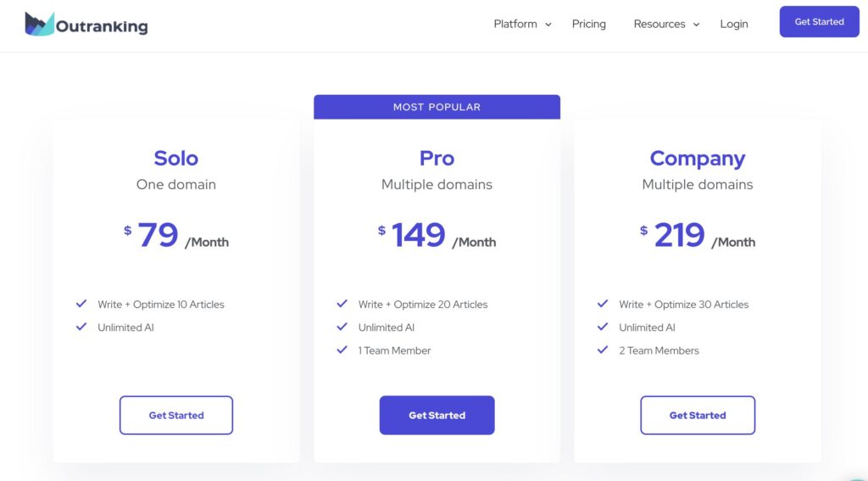The width and height of the screenshot is (868, 481).
Task: Go to the Pricing page
Action: coord(589,24)
